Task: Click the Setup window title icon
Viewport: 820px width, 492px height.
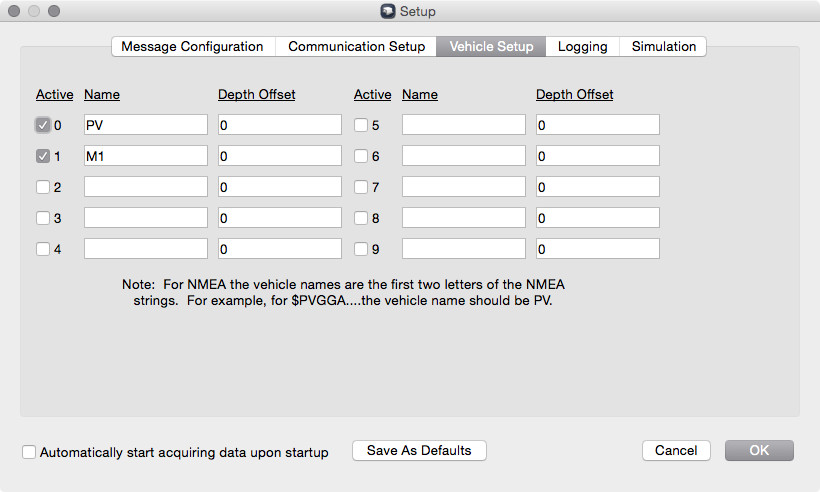Action: pyautogui.click(x=387, y=12)
